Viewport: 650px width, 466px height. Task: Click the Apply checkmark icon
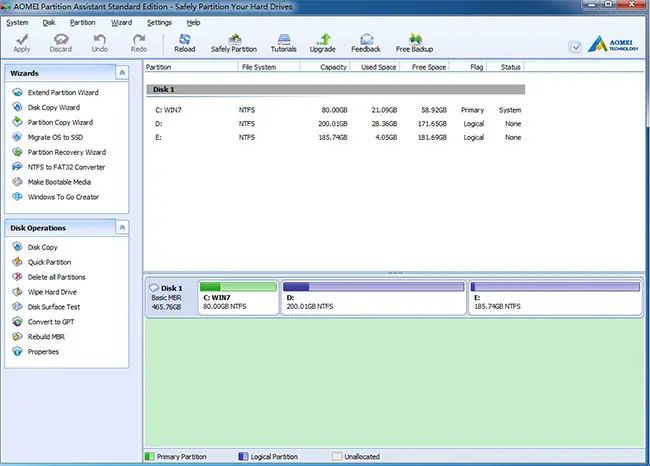click(22, 39)
